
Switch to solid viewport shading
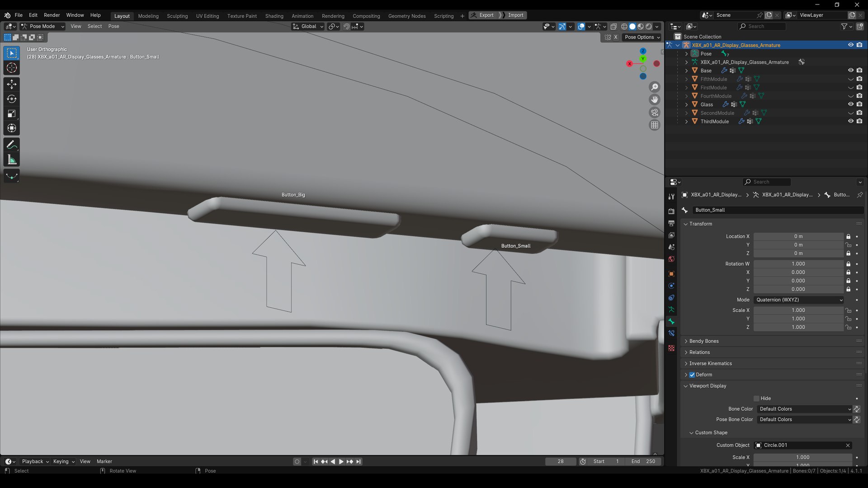(632, 27)
